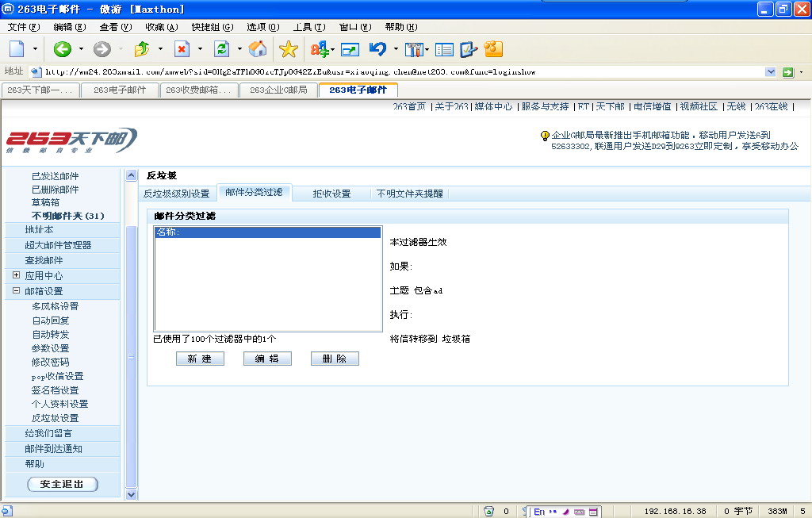The image size is (812, 518).
Task: Open 已删除邮件 folder
Action: pyautogui.click(x=55, y=190)
